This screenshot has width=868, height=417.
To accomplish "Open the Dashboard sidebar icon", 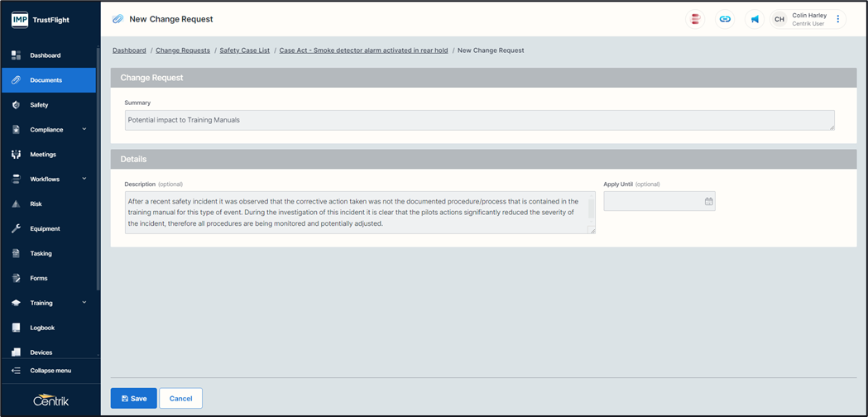I will (16, 55).
